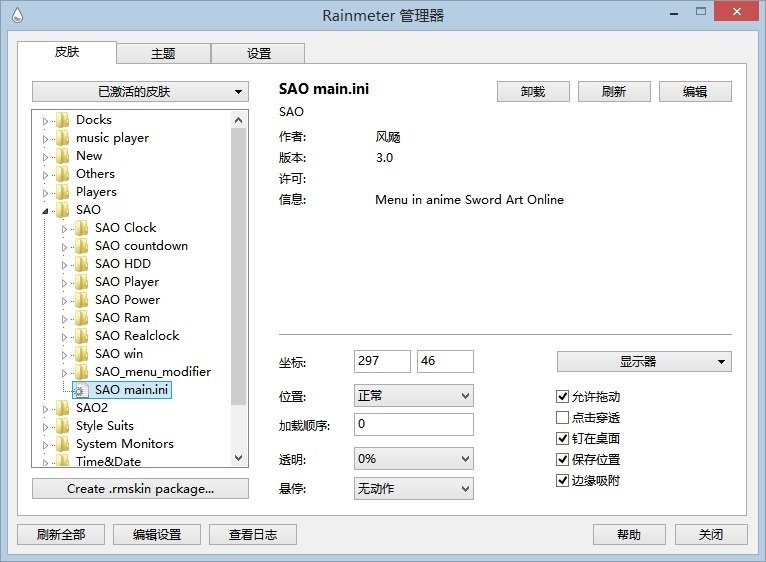Click the music player folder icon
The height and width of the screenshot is (562, 766).
pyautogui.click(x=63, y=138)
